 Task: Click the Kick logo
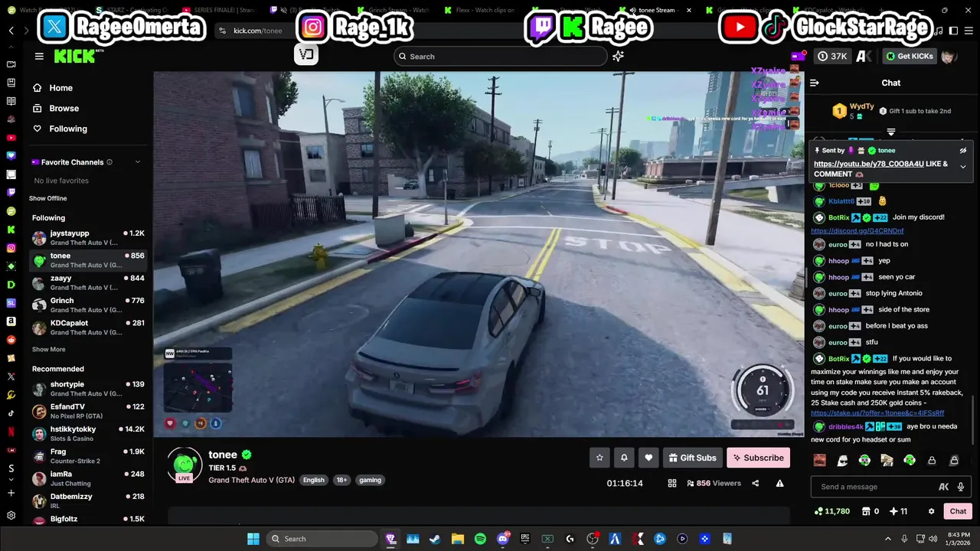pyautogui.click(x=74, y=56)
